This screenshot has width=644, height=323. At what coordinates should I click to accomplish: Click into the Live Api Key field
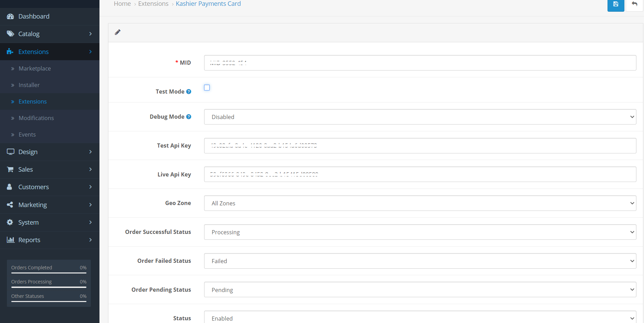point(420,174)
